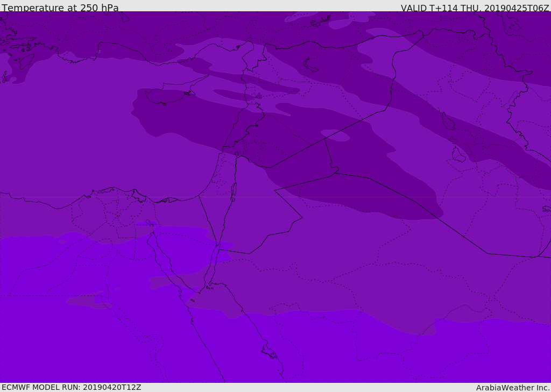551x392 pixels.
Task: Click the 'Temperature at 250 hPa' title
Action: click(60, 8)
